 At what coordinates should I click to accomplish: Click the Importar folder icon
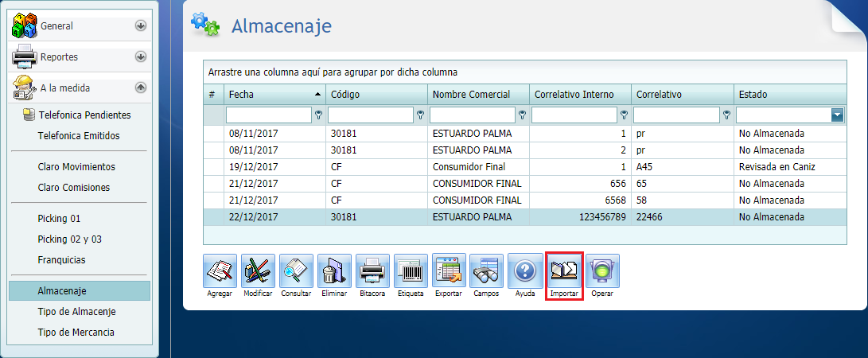point(564,271)
